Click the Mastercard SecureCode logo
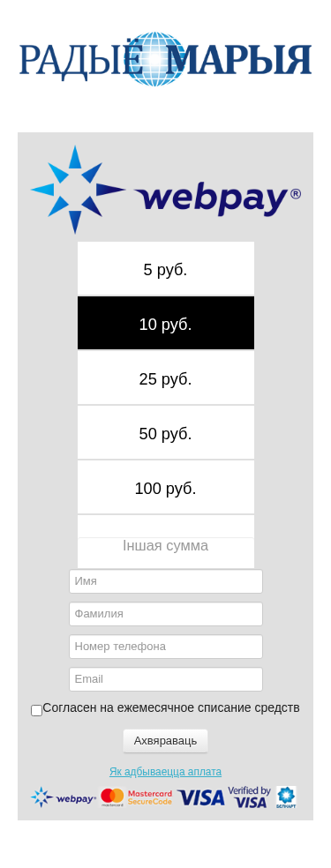The height and width of the screenshot is (868, 331). (x=150, y=797)
